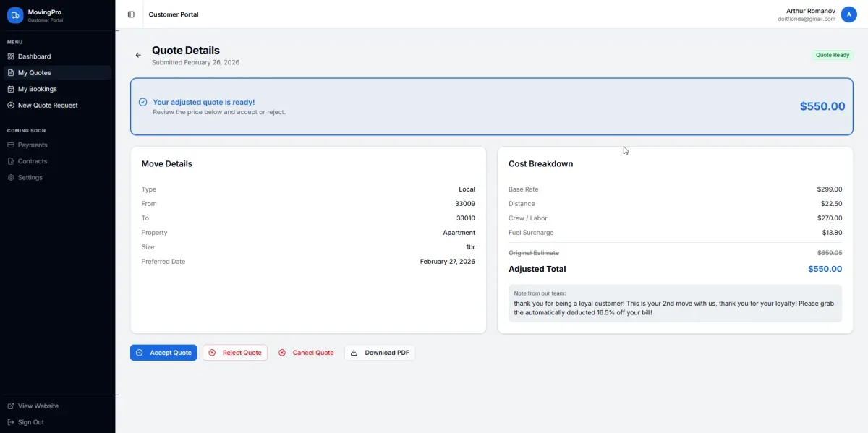The image size is (868, 433).
Task: Select My Quotes in the sidebar menu
Action: [x=33, y=72]
